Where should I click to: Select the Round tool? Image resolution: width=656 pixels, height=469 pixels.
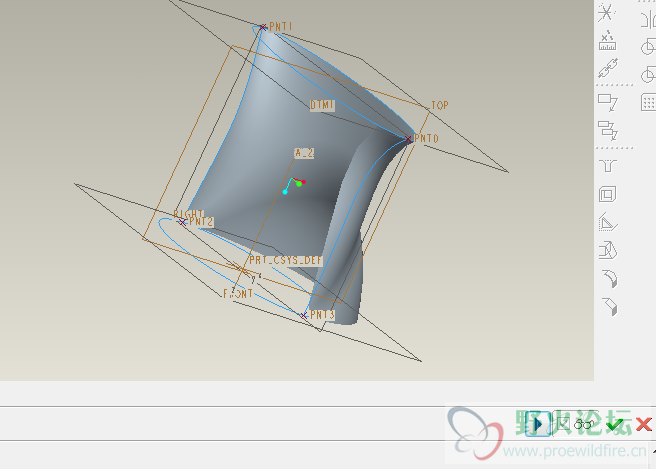click(610, 279)
